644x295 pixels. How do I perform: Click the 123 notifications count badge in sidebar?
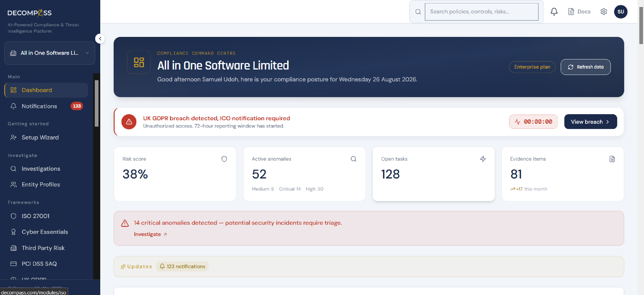pyautogui.click(x=77, y=106)
